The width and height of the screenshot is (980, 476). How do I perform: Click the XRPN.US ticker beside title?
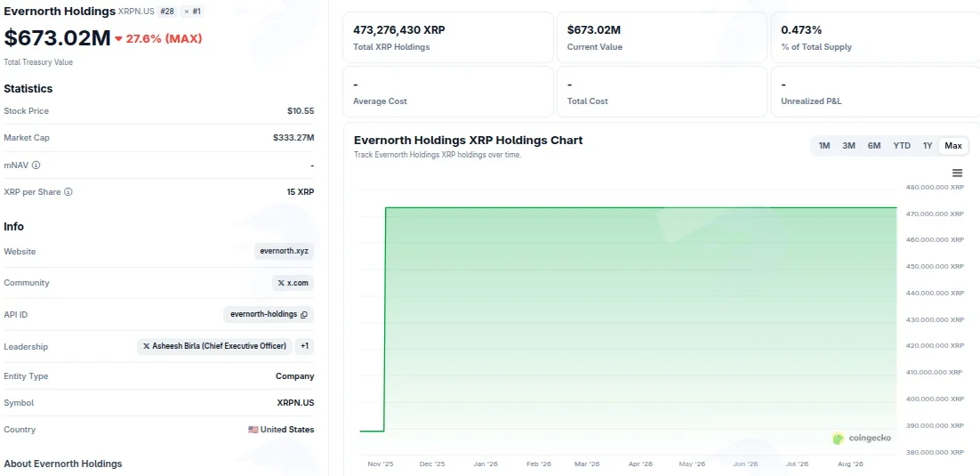click(x=136, y=12)
